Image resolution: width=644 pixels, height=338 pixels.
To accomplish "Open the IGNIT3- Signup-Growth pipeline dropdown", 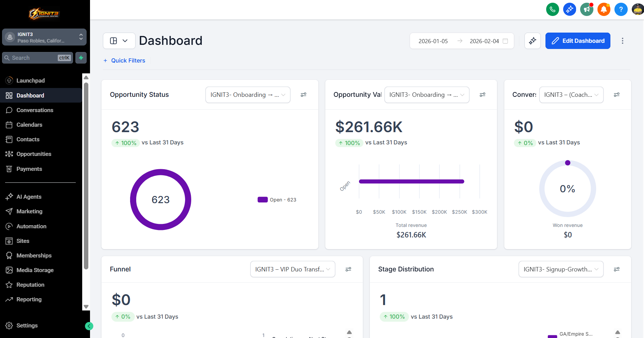I will [561, 269].
